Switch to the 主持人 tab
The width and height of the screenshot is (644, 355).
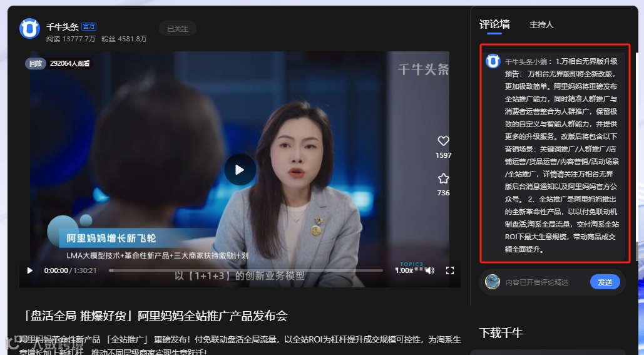click(541, 24)
